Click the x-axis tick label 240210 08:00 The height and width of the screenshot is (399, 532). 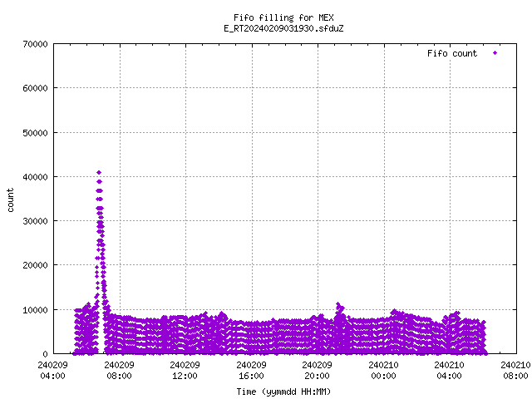(x=515, y=371)
